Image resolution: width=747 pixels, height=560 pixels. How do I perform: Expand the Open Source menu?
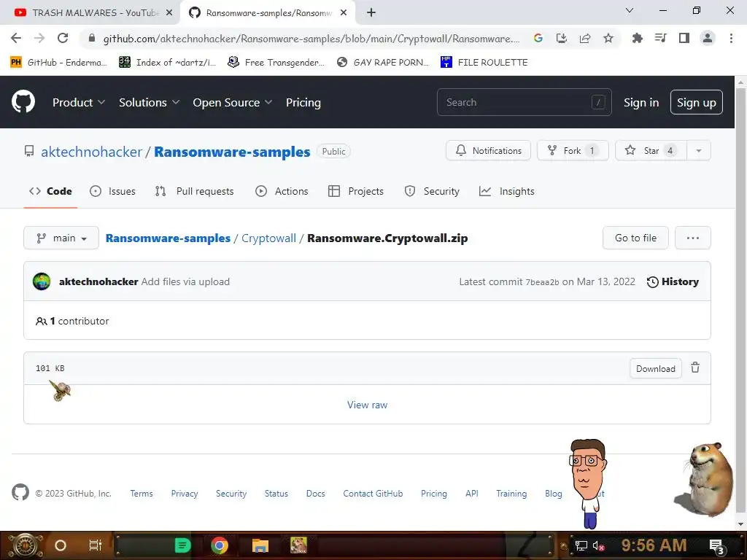pos(233,102)
